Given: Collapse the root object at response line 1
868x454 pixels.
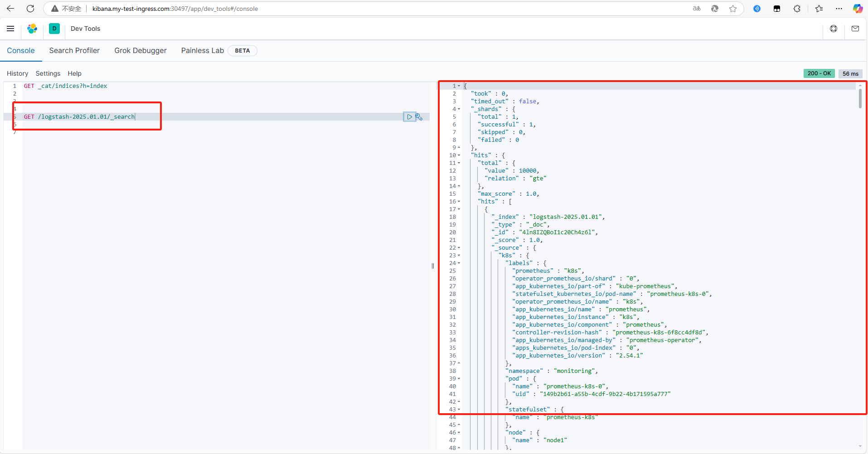Looking at the screenshot, I should [459, 86].
